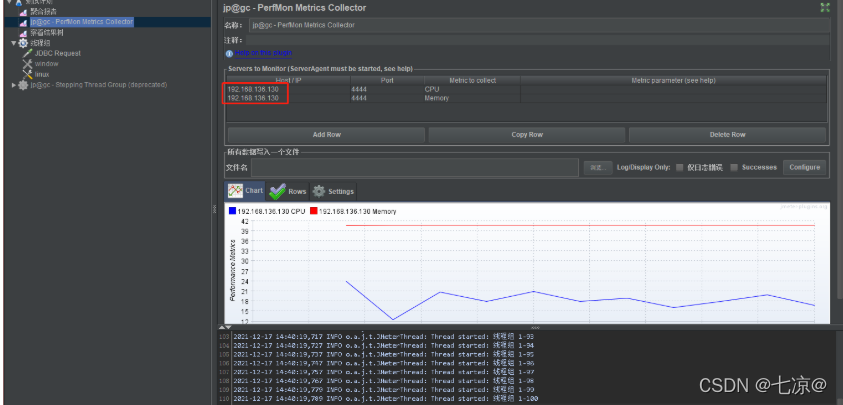The height and width of the screenshot is (405, 843).
Task: Click the 线程组 gear icon
Action: pos(23,43)
